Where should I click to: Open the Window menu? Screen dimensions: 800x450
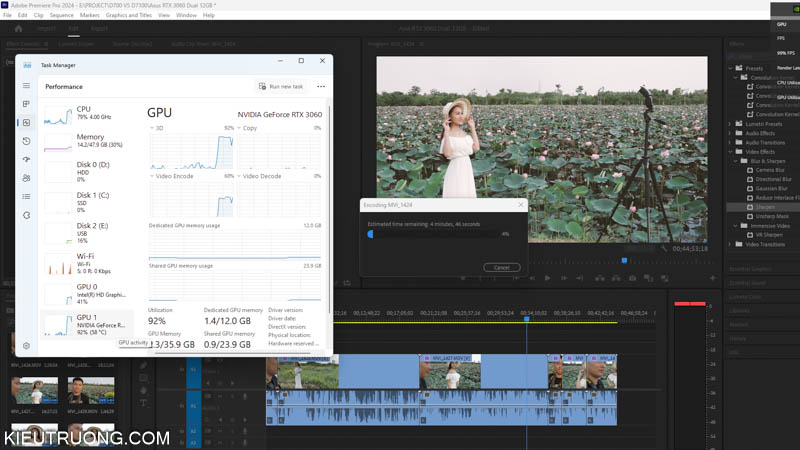point(186,15)
